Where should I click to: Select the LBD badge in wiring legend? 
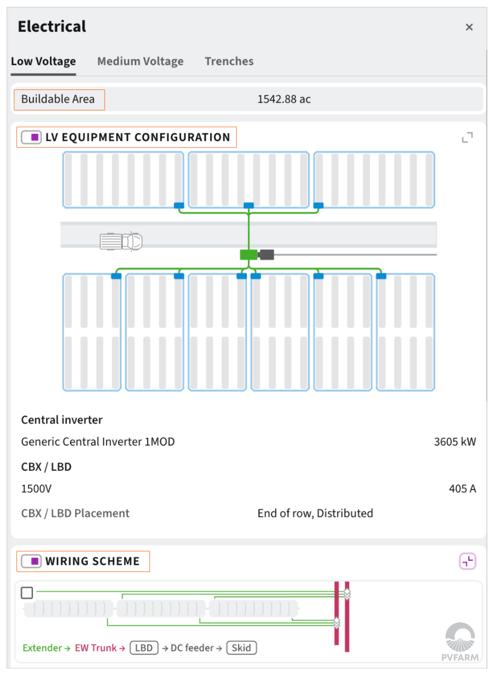pos(144,648)
